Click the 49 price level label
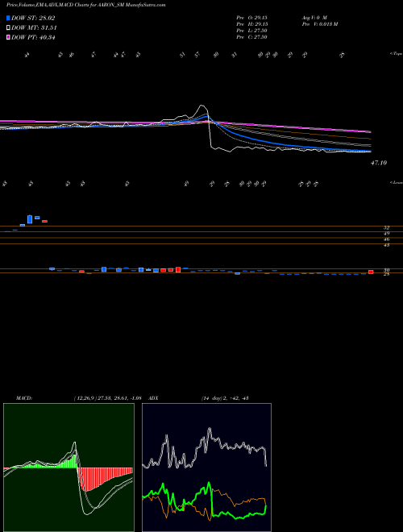403x532 pixels. click(386, 234)
